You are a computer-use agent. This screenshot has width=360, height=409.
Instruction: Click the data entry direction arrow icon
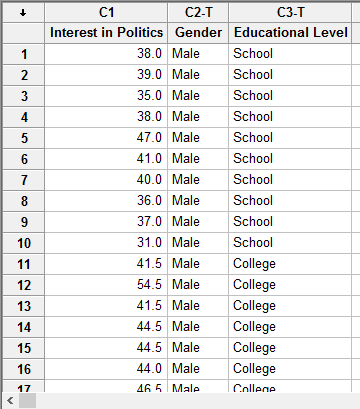coord(23,13)
